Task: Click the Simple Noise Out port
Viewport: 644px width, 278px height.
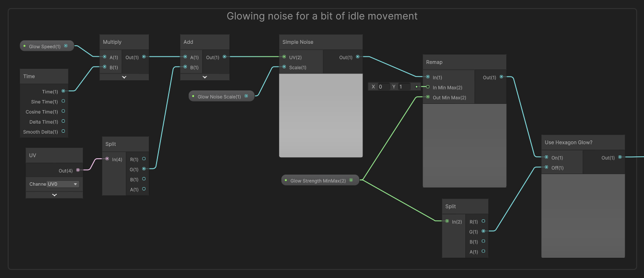Action: pos(357,57)
